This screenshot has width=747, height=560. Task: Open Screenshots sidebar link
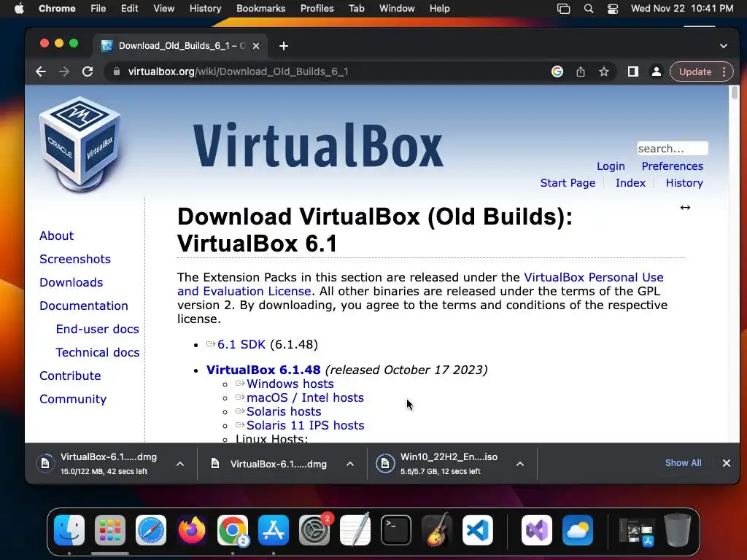tap(75, 259)
